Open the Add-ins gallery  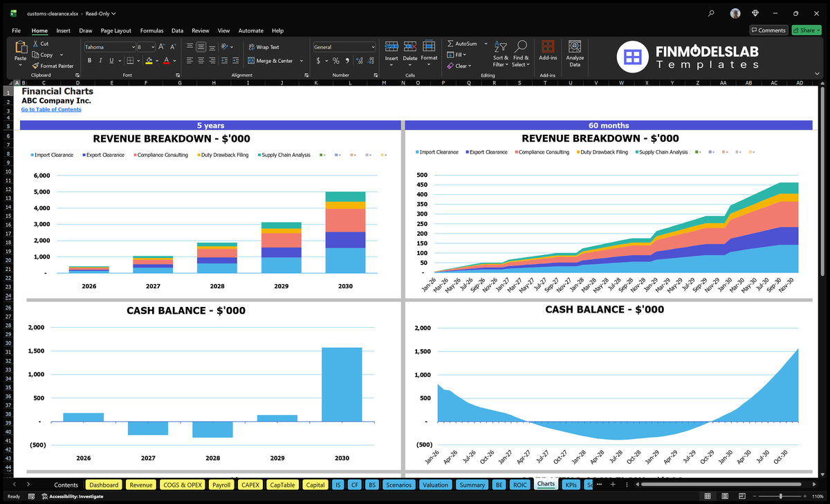click(x=548, y=50)
